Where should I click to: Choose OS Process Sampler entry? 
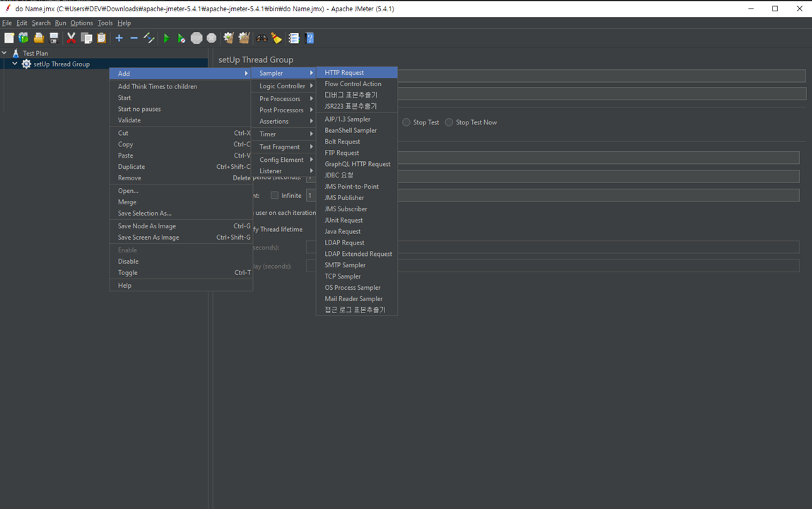[x=357, y=288]
